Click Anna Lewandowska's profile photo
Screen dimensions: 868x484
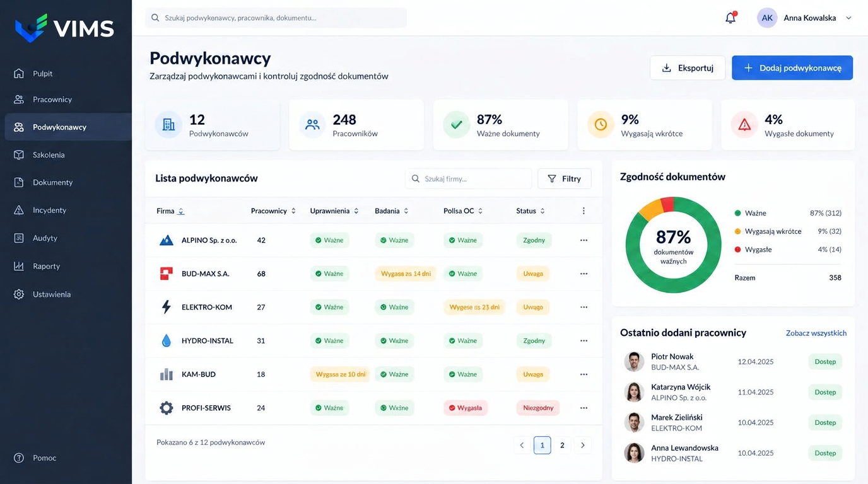[634, 453]
